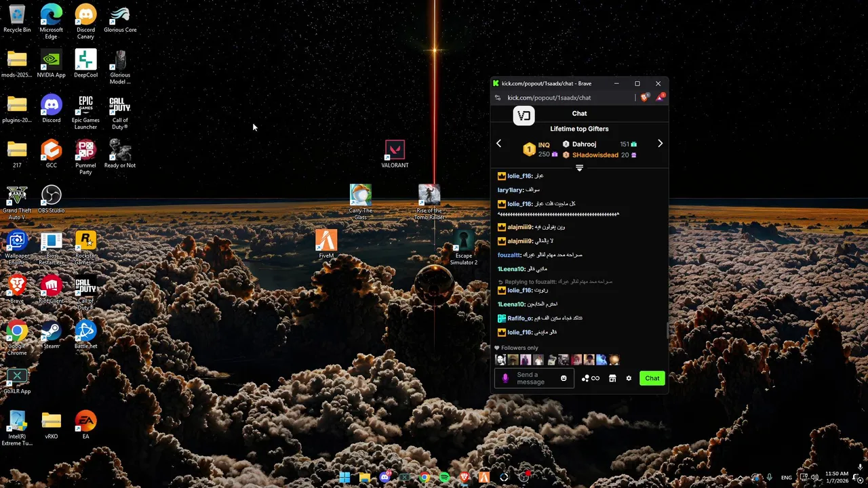Open the Recycle Bin desktop icon
This screenshot has height=488, width=868.
point(17,19)
